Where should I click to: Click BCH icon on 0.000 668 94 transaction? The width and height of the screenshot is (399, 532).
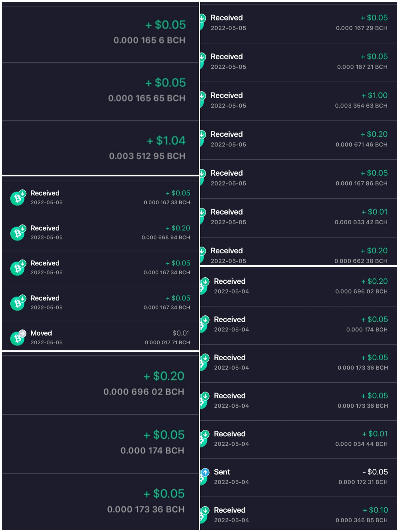[x=17, y=233]
